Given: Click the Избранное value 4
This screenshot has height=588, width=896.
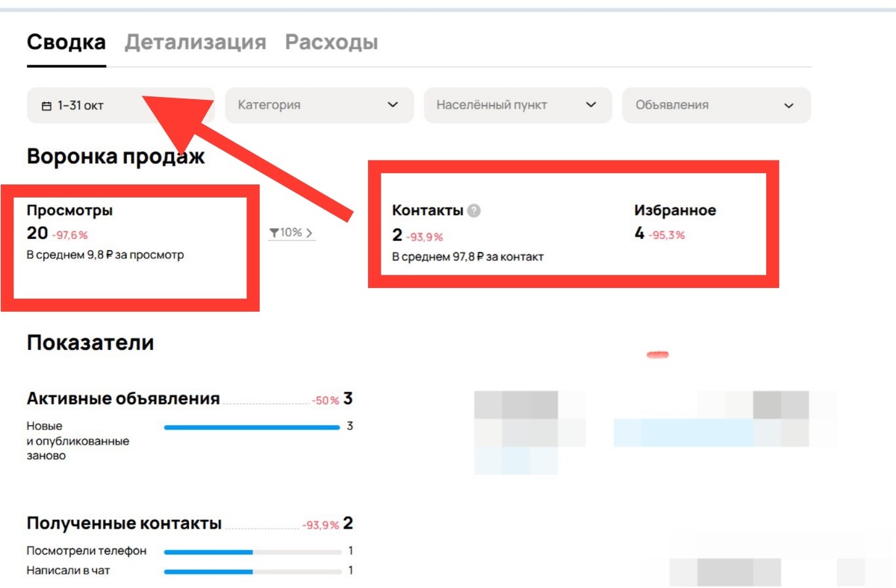Looking at the screenshot, I should pos(639,234).
